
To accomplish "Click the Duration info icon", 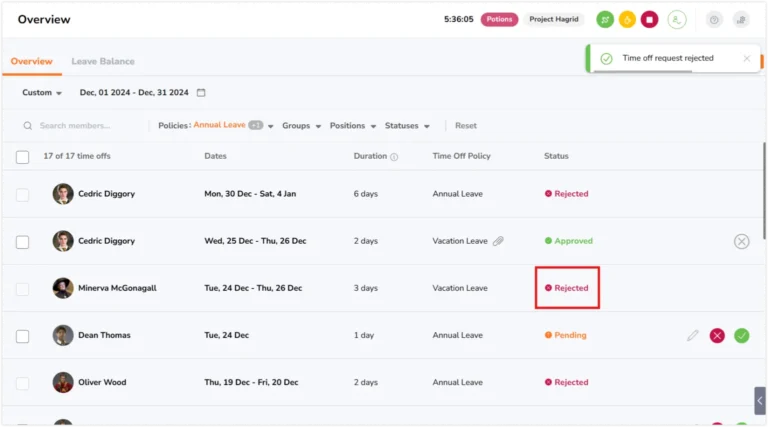I will (394, 157).
